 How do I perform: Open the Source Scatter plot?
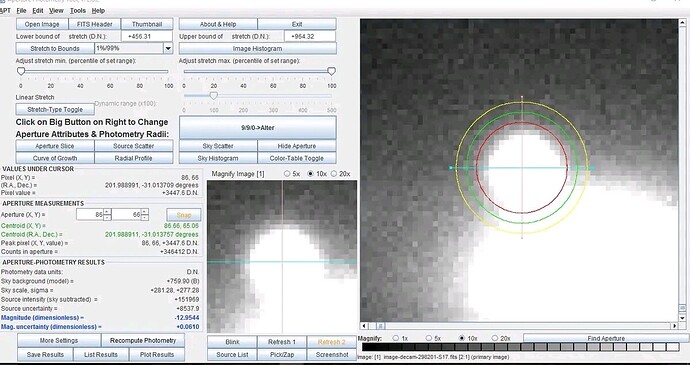click(134, 146)
